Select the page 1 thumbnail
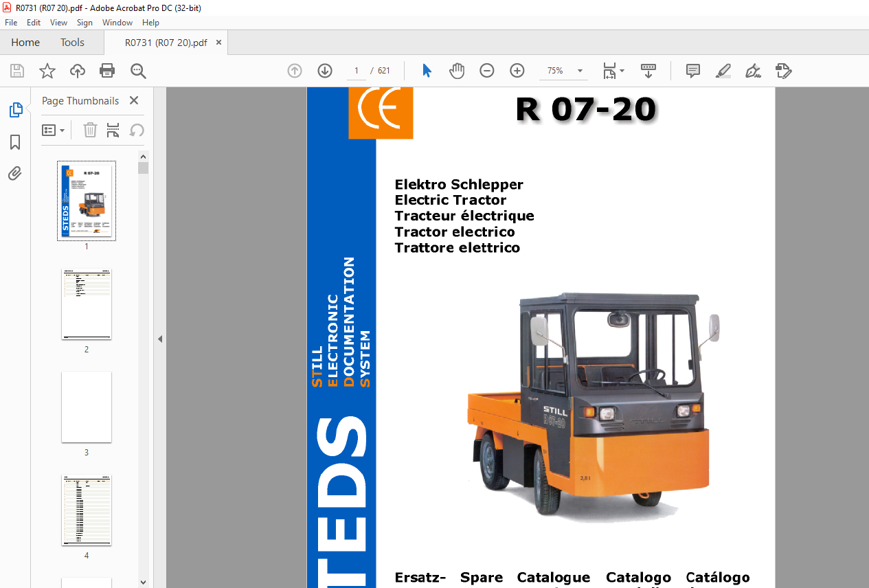Screen dimensions: 869x588 pyautogui.click(x=87, y=201)
